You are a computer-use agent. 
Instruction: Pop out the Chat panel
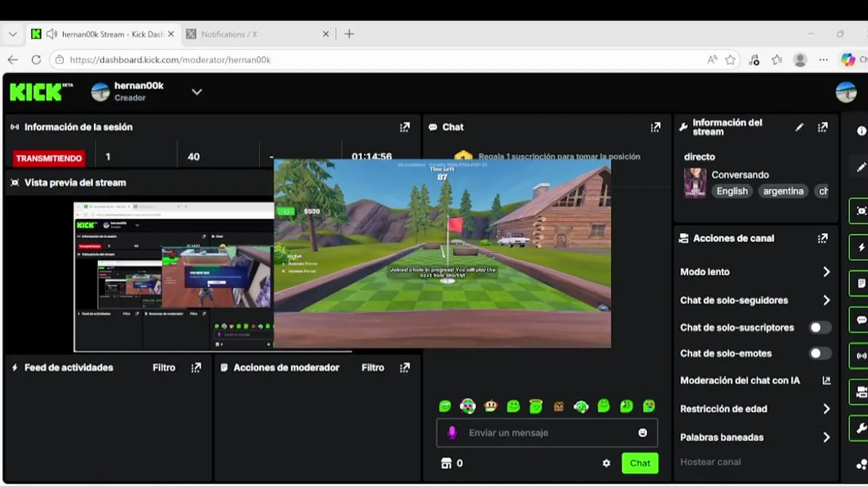pyautogui.click(x=655, y=127)
